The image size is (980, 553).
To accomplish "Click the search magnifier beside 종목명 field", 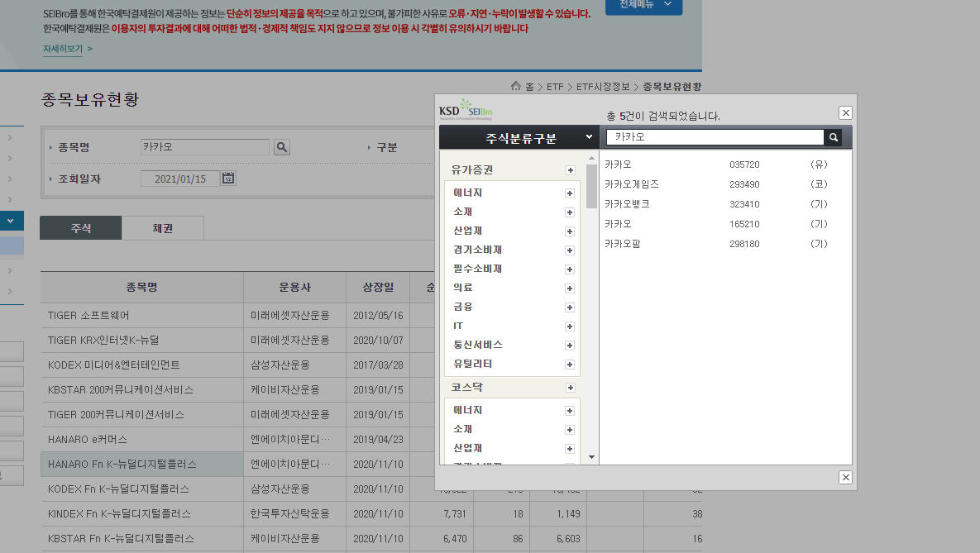I will (282, 147).
